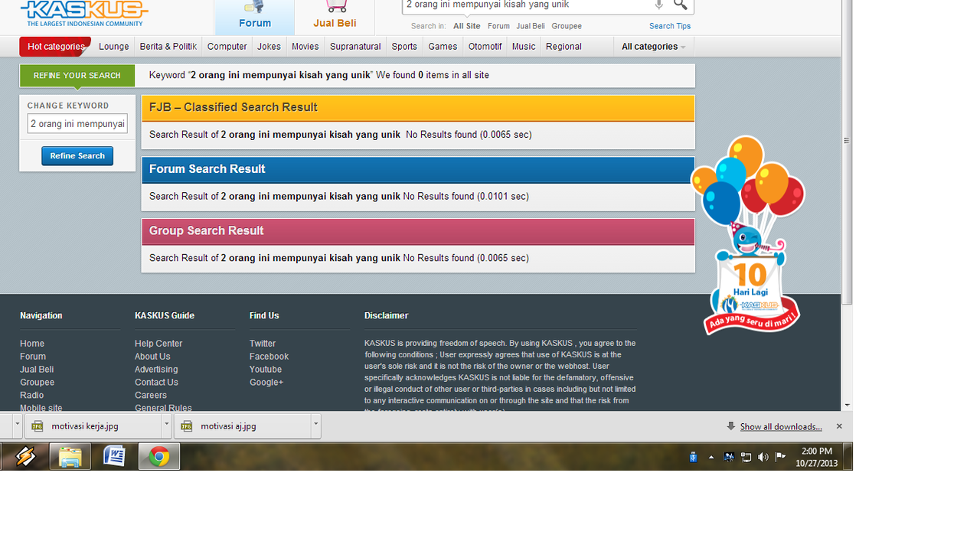Click the Refine Search button
The image size is (980, 551).
point(77,156)
